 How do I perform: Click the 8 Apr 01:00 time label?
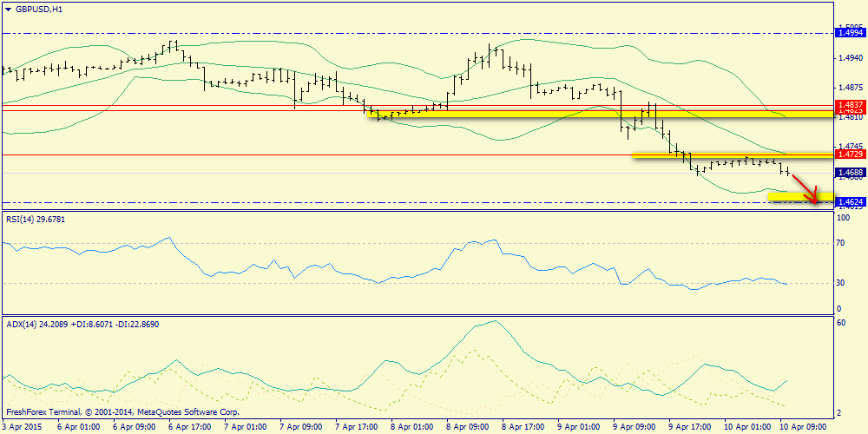(x=411, y=427)
